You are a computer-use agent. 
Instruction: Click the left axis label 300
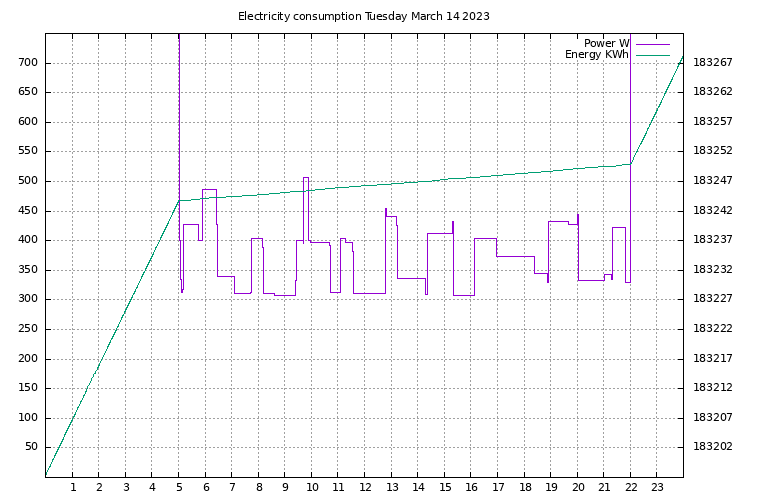28,299
